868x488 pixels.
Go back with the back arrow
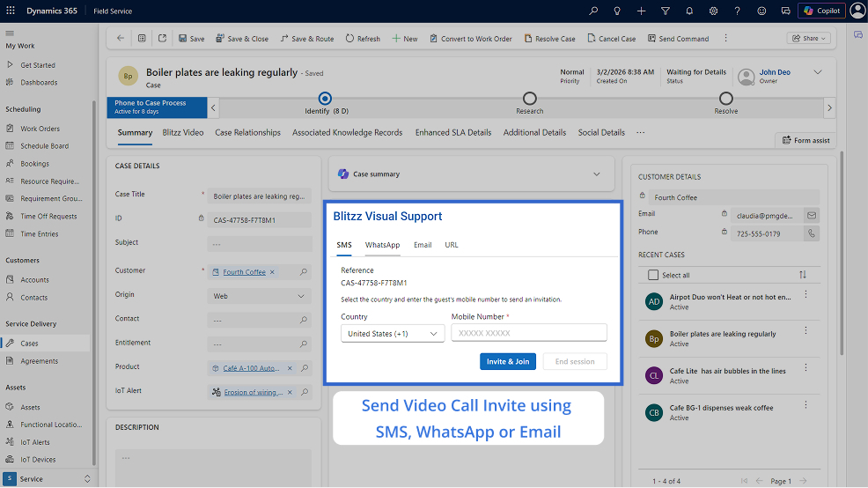120,38
